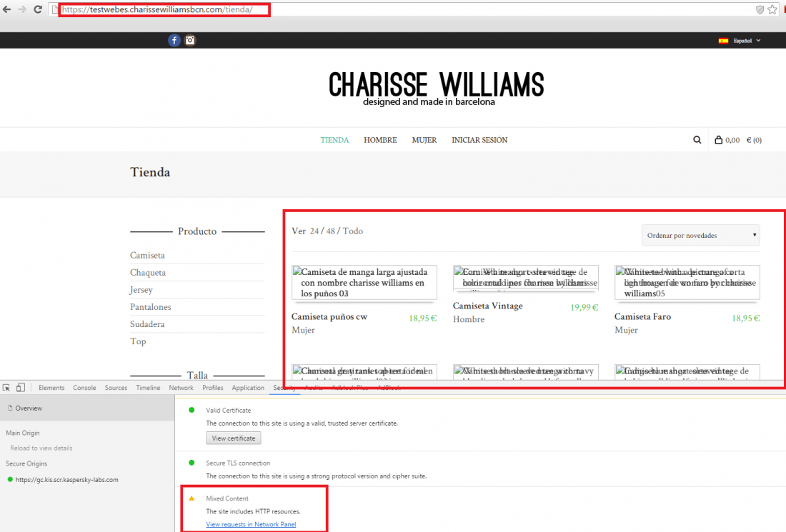Open the Español language dropdown

(x=747, y=41)
